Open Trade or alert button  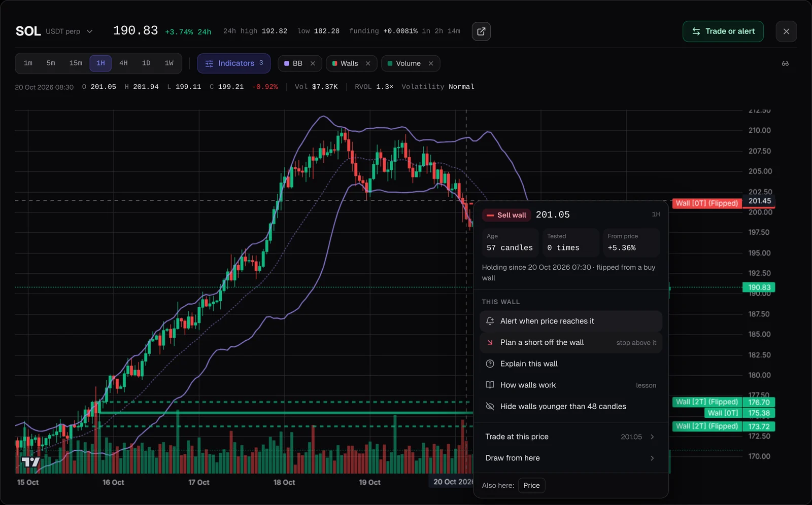pos(723,31)
